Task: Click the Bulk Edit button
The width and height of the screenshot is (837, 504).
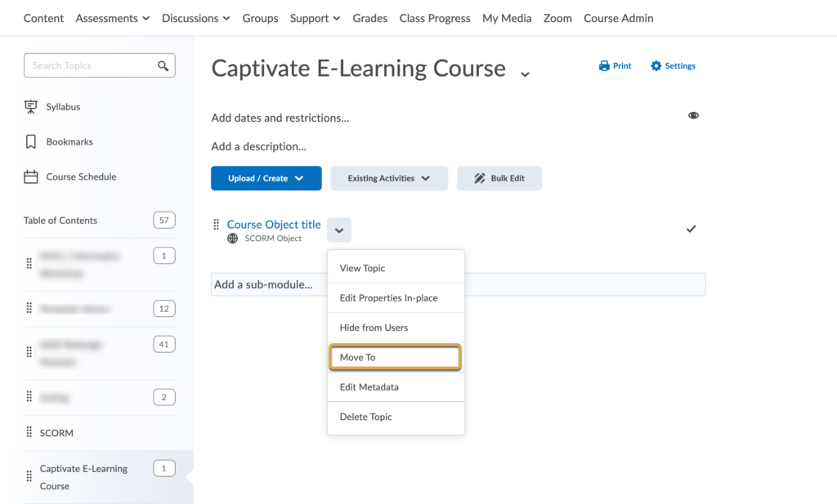Action: 499,178
